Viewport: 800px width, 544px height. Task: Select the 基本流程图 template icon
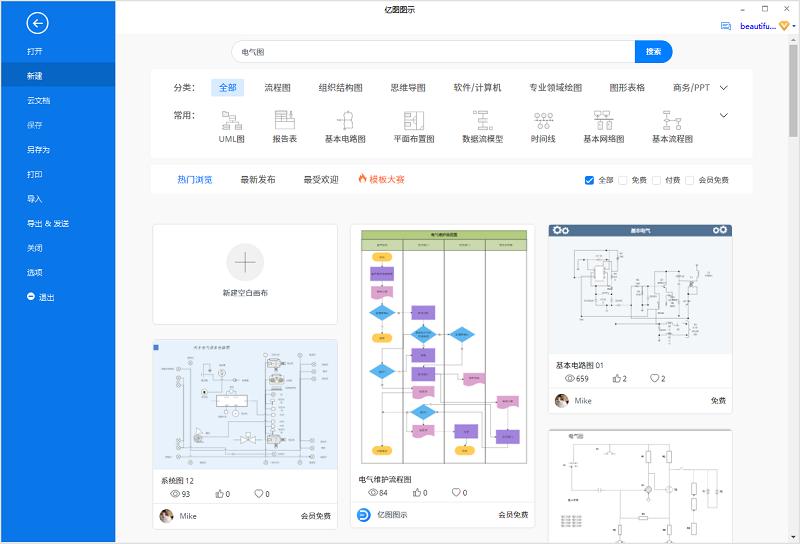tap(672, 120)
